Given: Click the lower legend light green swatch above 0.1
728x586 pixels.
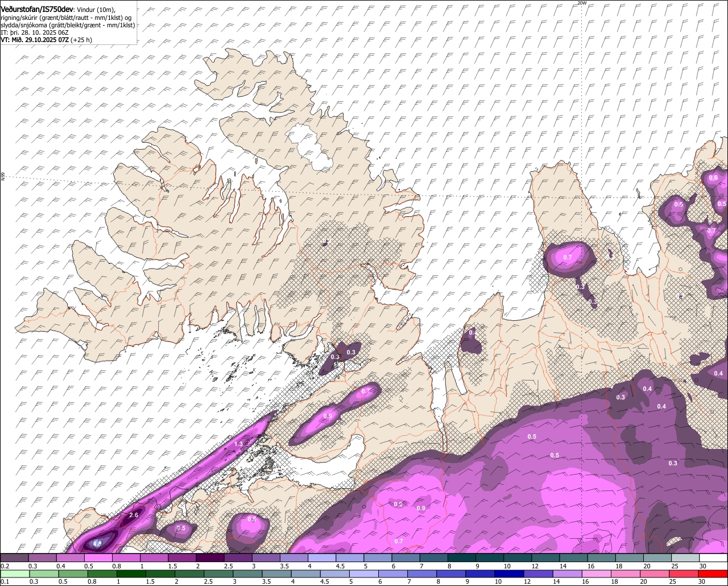Looking at the screenshot, I should pyautogui.click(x=15, y=573).
